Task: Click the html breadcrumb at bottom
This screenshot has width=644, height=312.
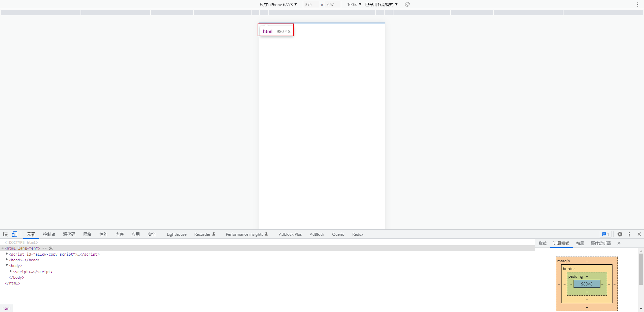Action: point(6,308)
